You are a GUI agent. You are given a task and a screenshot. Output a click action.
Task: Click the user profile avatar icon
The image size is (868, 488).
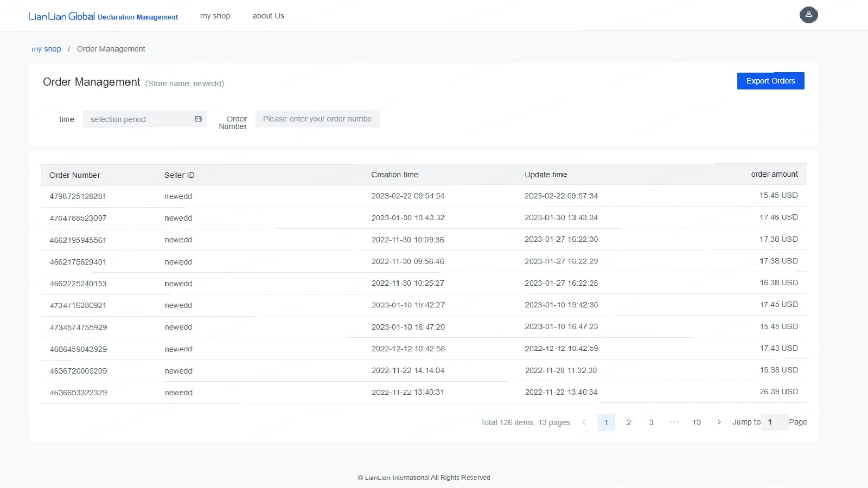click(809, 15)
